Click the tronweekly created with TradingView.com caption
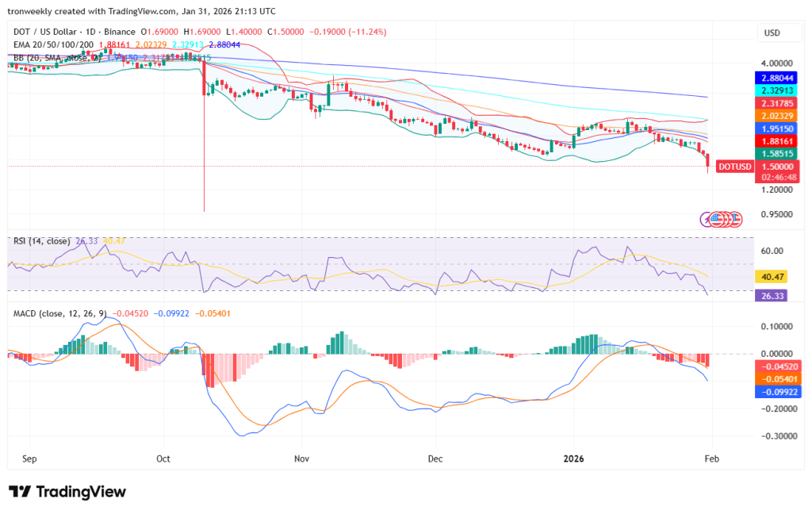Viewport: 812px width, 514px height. pyautogui.click(x=141, y=11)
